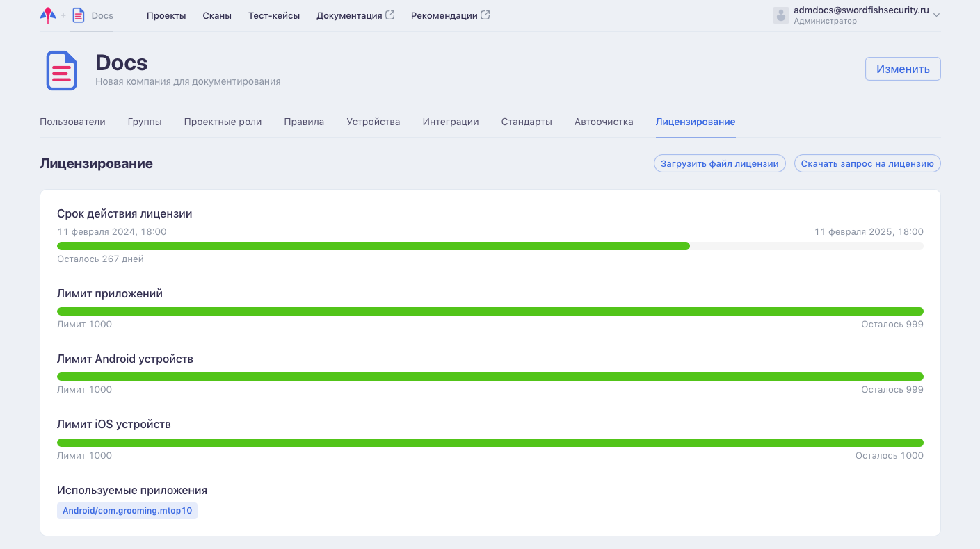Switch to the Пользователи tab
This screenshot has width=980, height=549.
[x=72, y=122]
